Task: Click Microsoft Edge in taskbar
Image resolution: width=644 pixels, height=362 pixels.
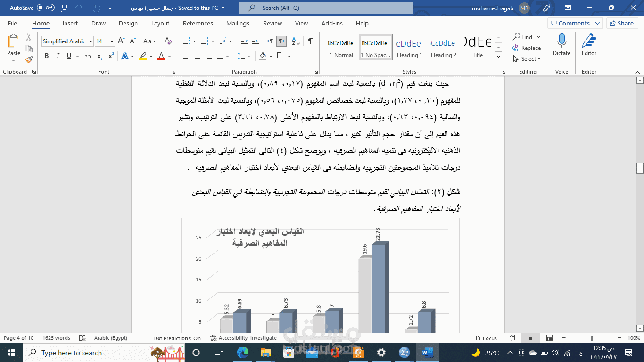Action: (x=242, y=353)
